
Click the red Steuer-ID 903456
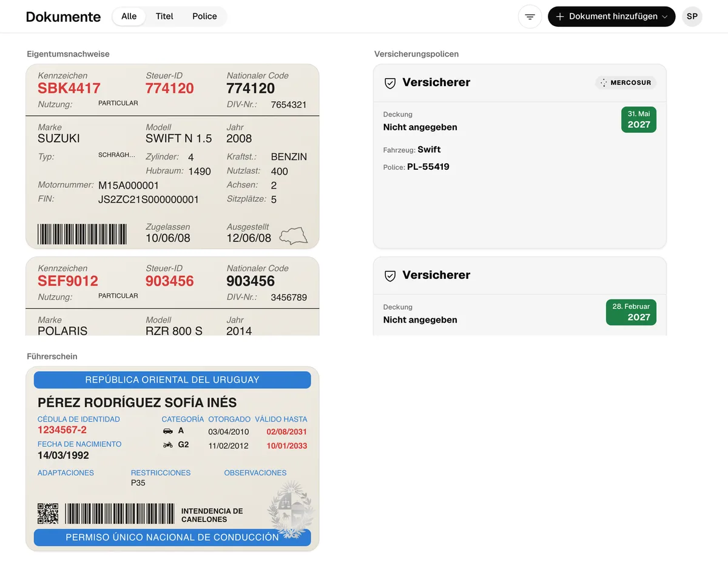pyautogui.click(x=170, y=281)
